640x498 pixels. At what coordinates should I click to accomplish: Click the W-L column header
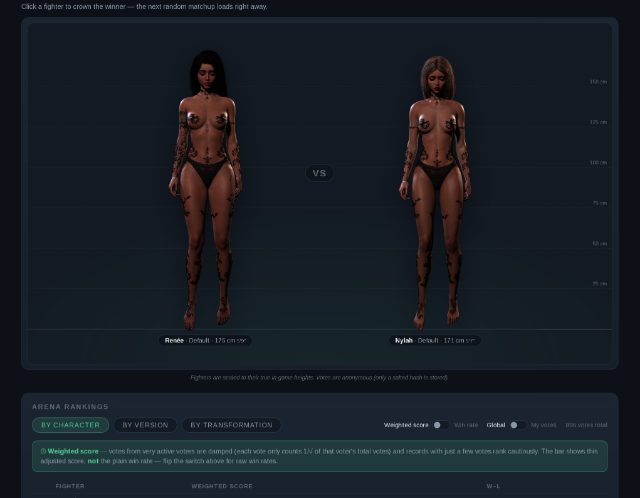tap(493, 486)
